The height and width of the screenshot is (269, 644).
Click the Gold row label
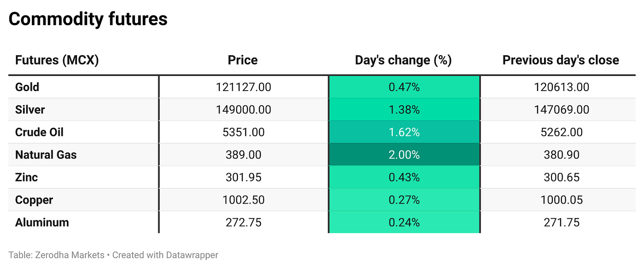(27, 87)
